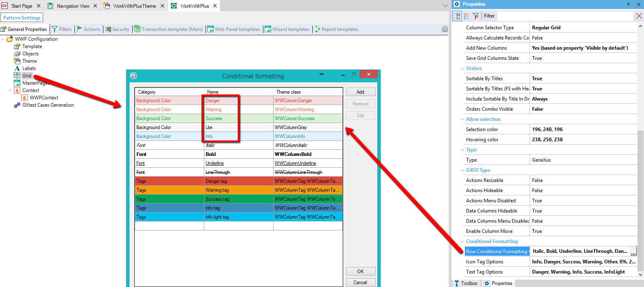This screenshot has width=644, height=287.
Task: Open the Grid node in configuration tree
Action: 26,76
